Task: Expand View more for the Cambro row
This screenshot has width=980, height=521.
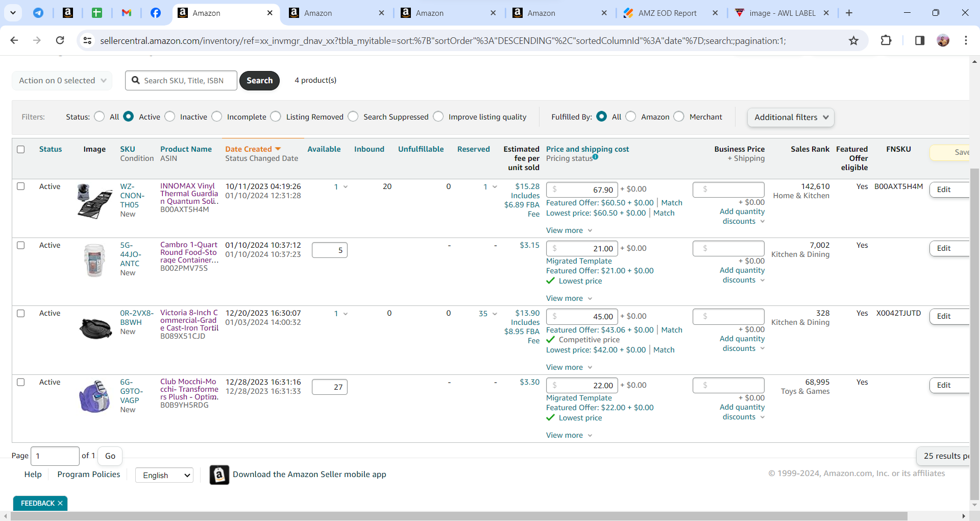Action: coord(569,298)
